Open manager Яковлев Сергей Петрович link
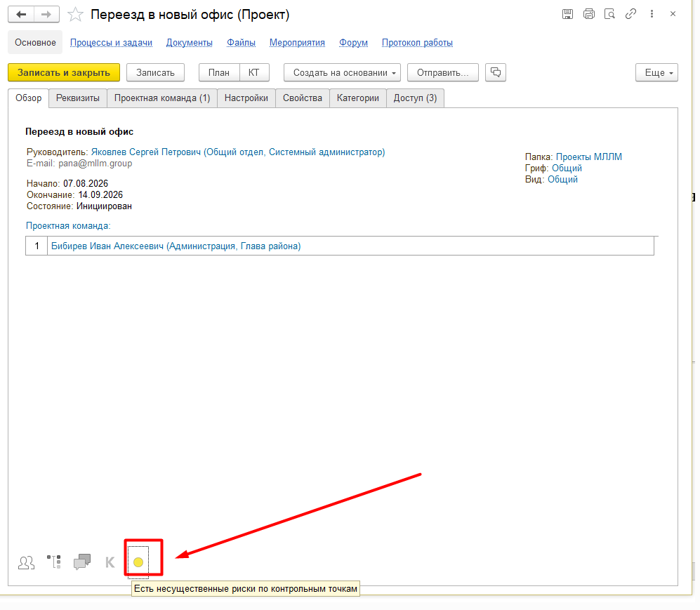The height and width of the screenshot is (610, 700). coord(238,152)
